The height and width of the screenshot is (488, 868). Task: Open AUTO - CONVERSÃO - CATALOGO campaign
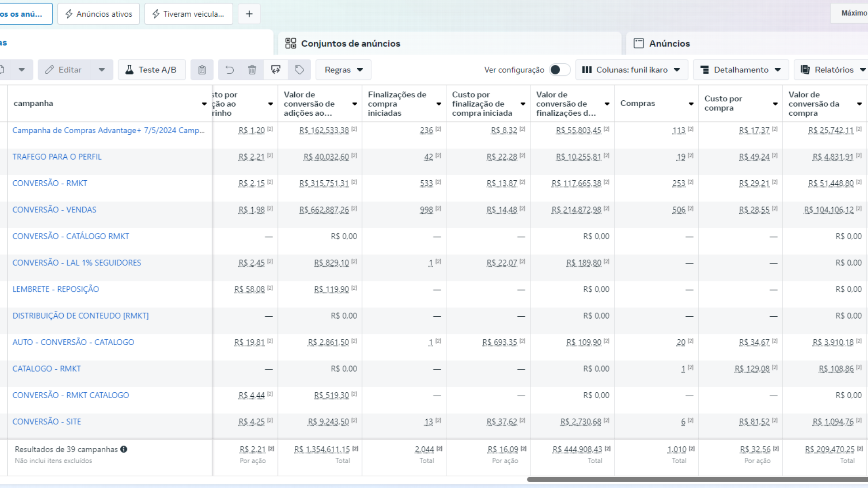[x=73, y=342]
